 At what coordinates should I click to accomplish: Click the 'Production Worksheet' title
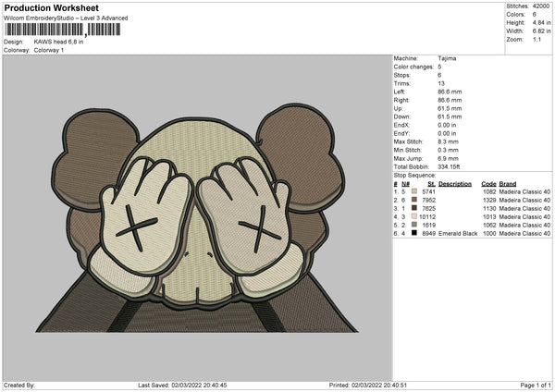coord(51,7)
